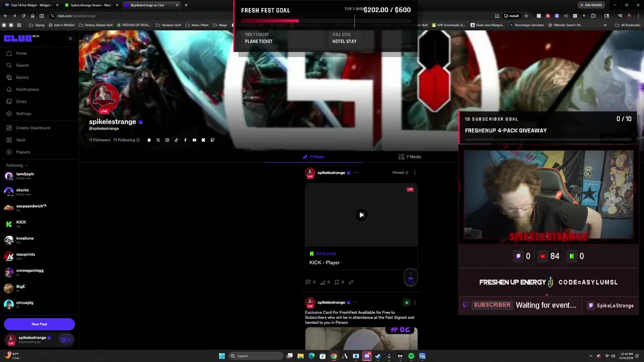Click the Snapchat profile link icon
644x362 pixels.
point(149,140)
